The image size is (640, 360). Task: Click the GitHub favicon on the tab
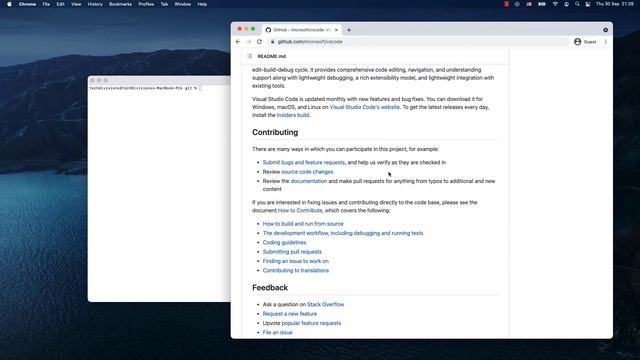click(x=268, y=30)
